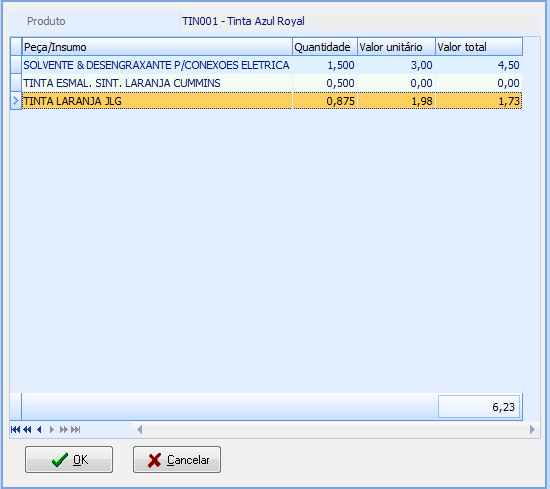Click the Quantidade column header

tap(325, 47)
